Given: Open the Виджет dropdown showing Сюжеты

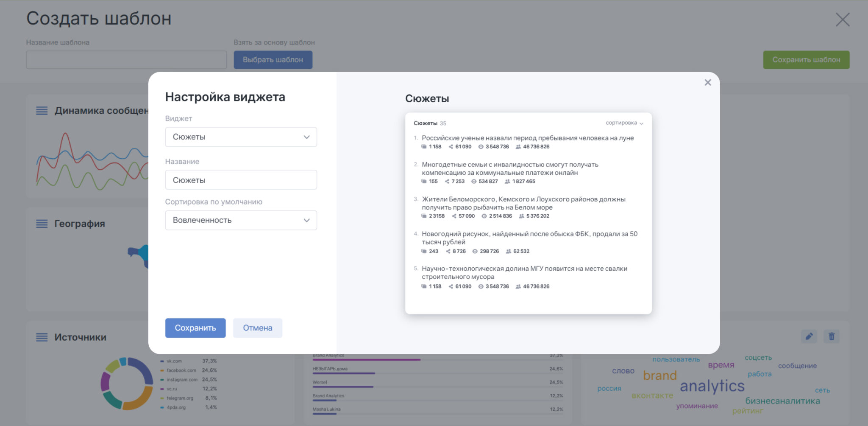Looking at the screenshot, I should 241,137.
